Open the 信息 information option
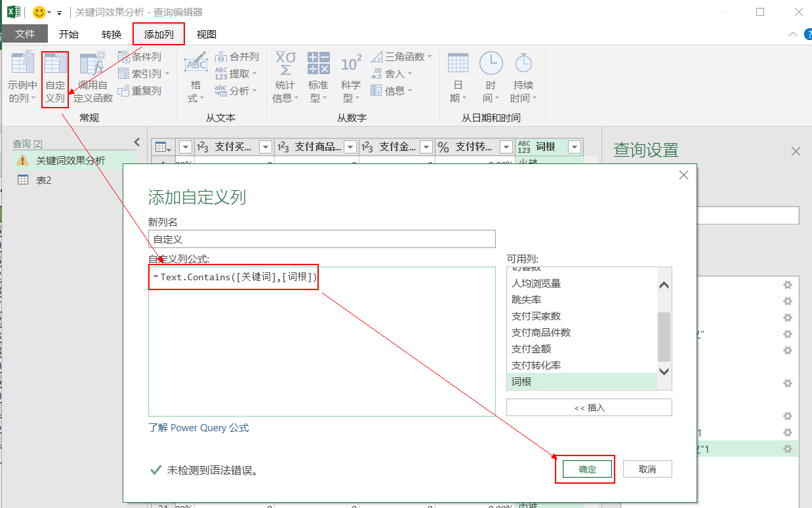812x508 pixels. (x=392, y=91)
